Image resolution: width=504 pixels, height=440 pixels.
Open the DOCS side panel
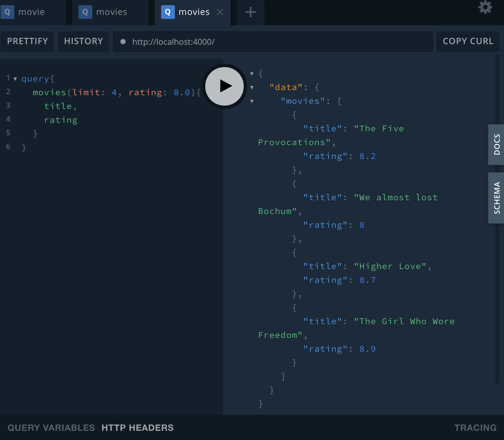[x=496, y=145]
